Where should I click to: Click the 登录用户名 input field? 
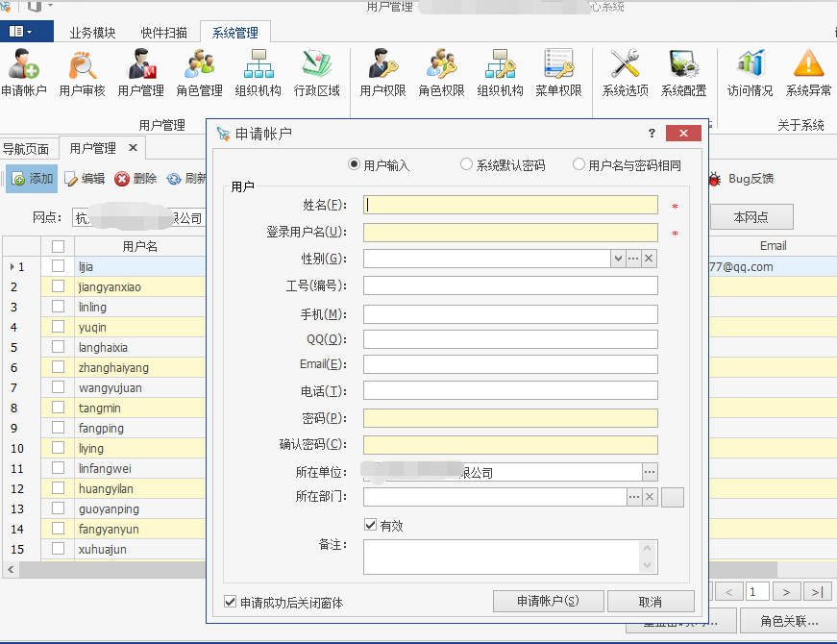510,233
